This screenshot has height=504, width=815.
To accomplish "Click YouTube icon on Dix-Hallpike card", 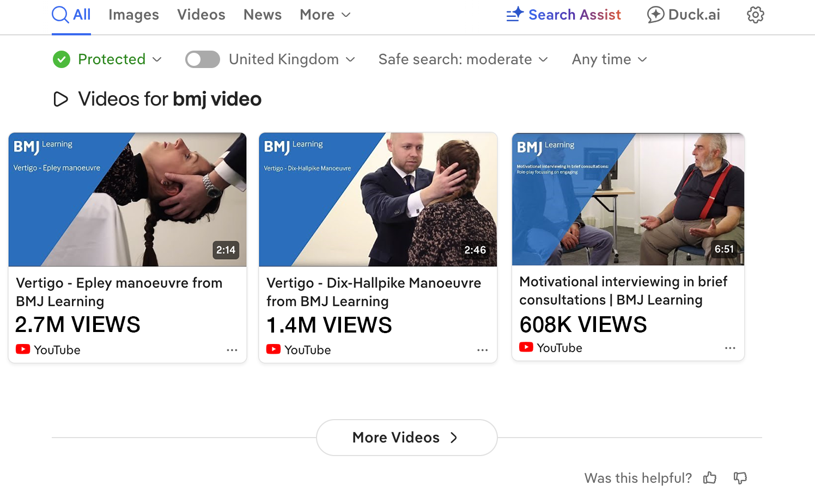I will [273, 349].
